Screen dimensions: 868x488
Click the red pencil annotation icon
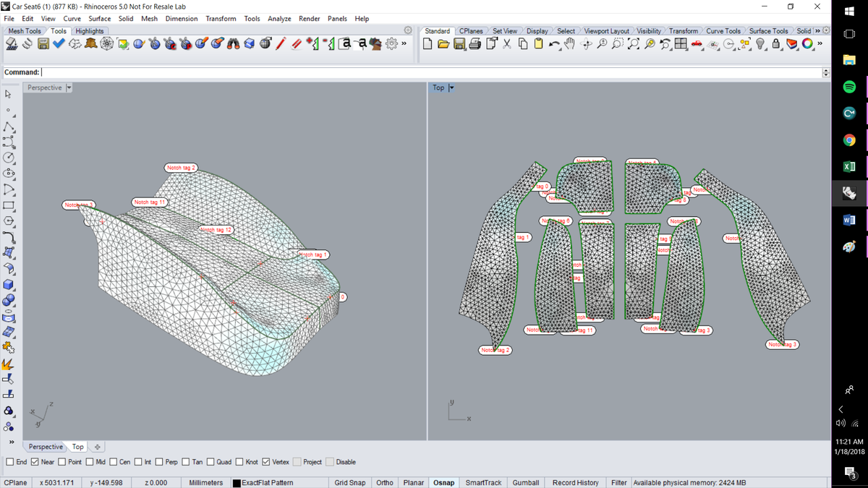coord(279,42)
